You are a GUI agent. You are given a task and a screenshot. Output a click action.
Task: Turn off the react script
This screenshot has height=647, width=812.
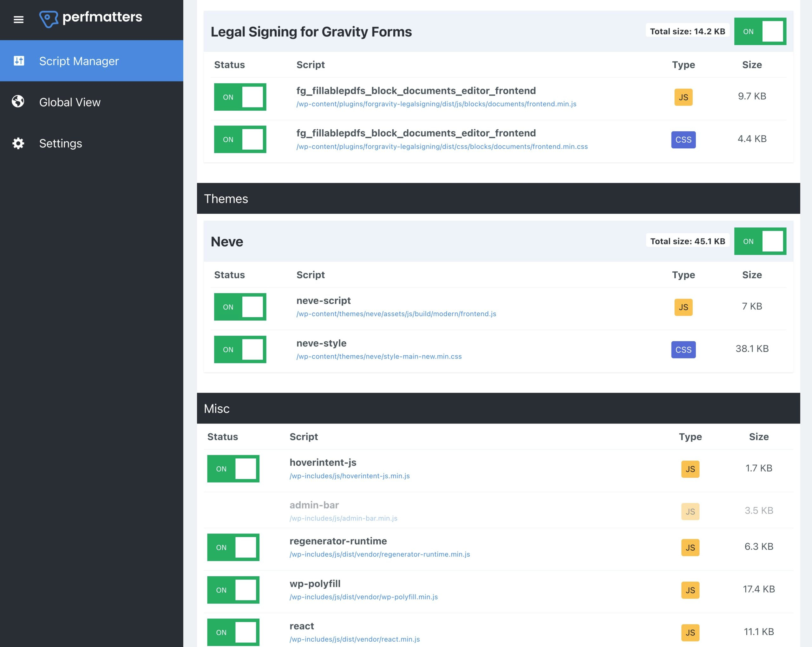click(x=233, y=632)
